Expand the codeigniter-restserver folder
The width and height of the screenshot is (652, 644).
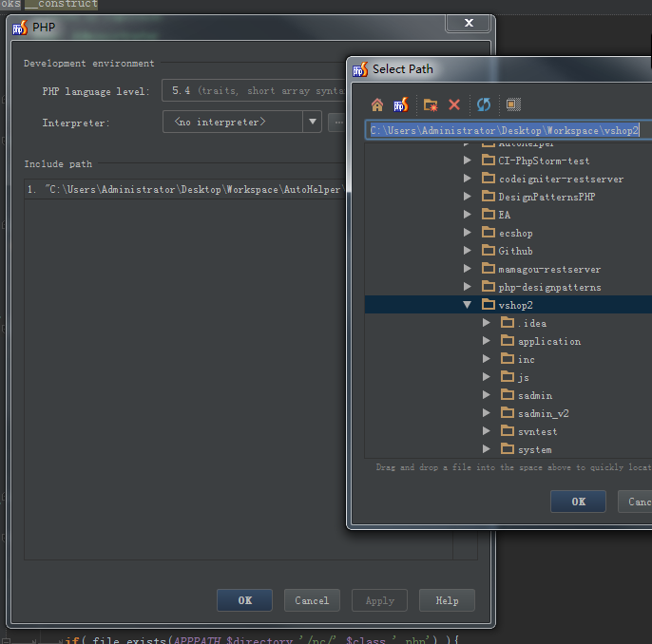468,179
